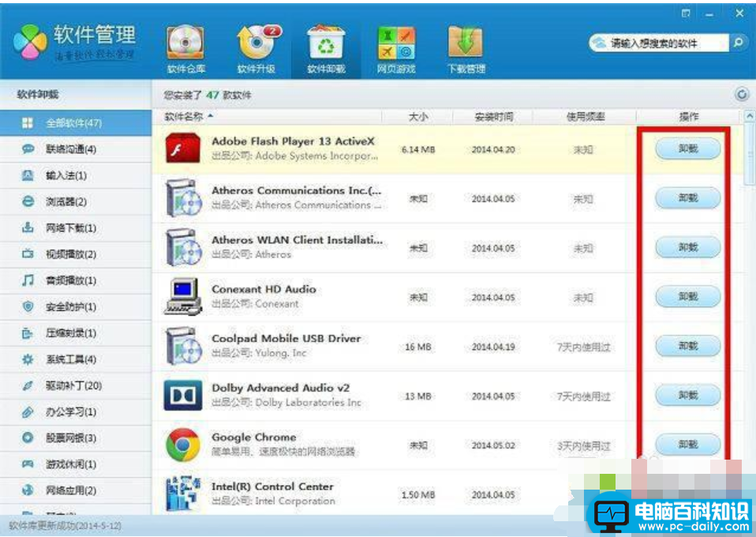Click the Intel Control Center icon

(183, 494)
